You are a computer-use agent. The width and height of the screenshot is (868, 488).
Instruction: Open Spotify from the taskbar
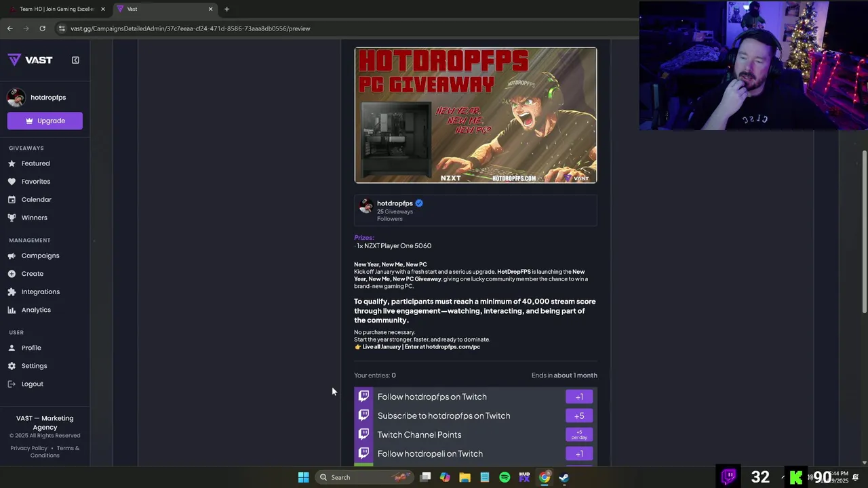505,477
